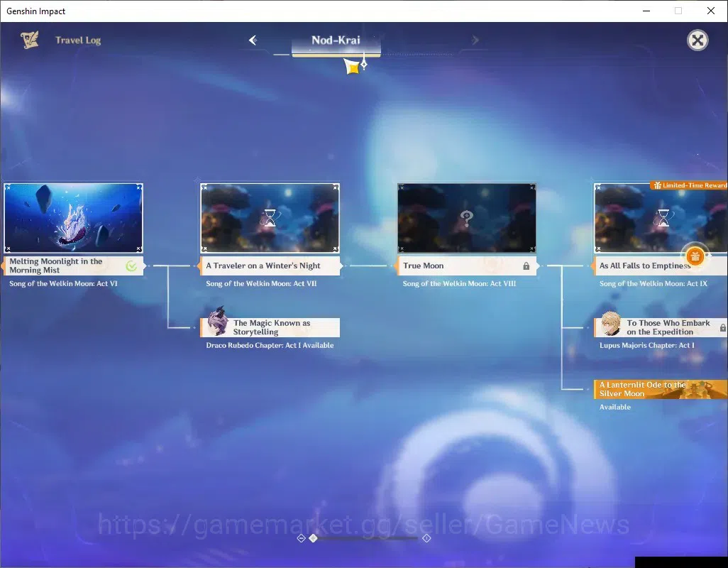This screenshot has width=728, height=568.
Task: Select As All Falls to Emptiness quest
Action: tap(661, 266)
